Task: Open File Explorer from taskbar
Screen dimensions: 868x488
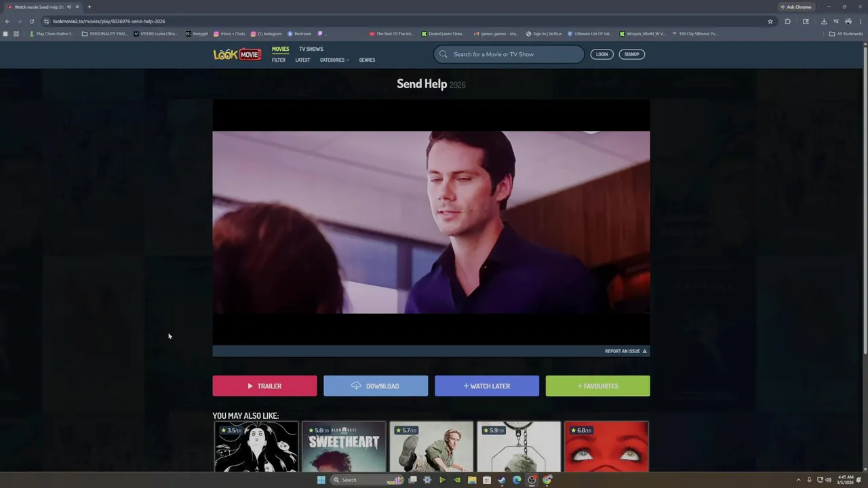Action: click(472, 480)
